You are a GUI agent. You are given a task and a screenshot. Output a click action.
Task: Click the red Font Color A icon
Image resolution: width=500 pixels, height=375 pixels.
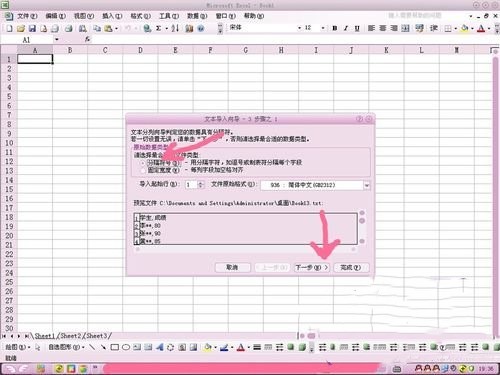click(x=481, y=29)
